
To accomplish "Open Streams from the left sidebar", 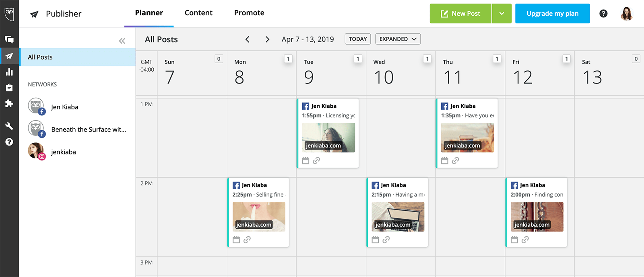I will point(9,39).
